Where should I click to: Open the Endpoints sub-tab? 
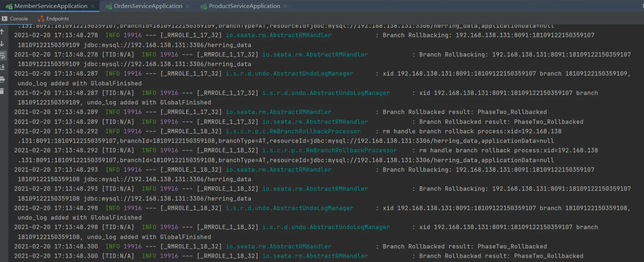[x=53, y=18]
